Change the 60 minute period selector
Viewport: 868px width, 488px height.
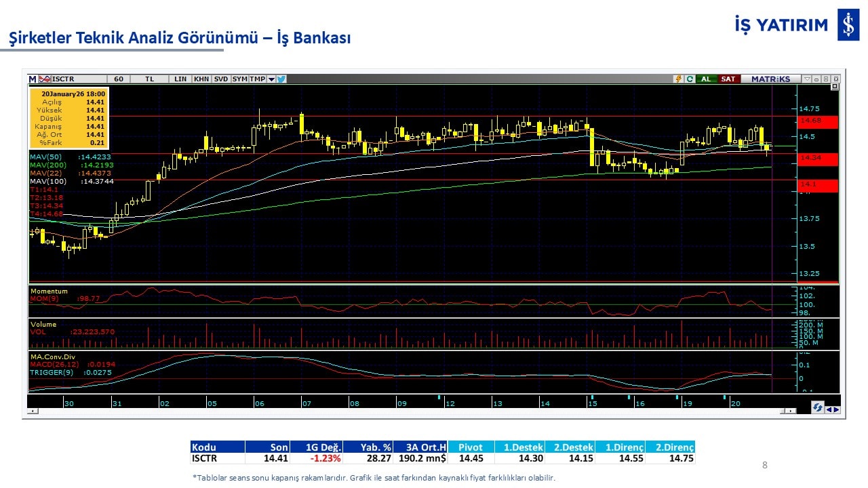[119, 79]
